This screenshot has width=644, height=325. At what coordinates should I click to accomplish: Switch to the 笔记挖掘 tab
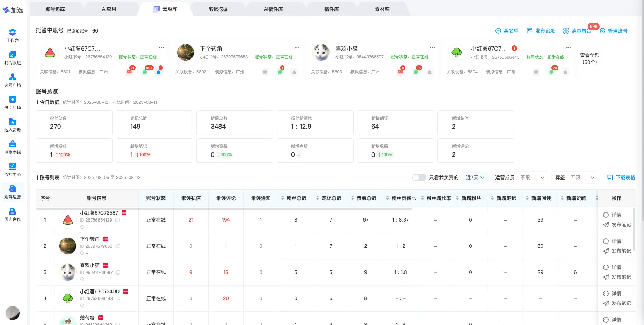pyautogui.click(x=218, y=9)
